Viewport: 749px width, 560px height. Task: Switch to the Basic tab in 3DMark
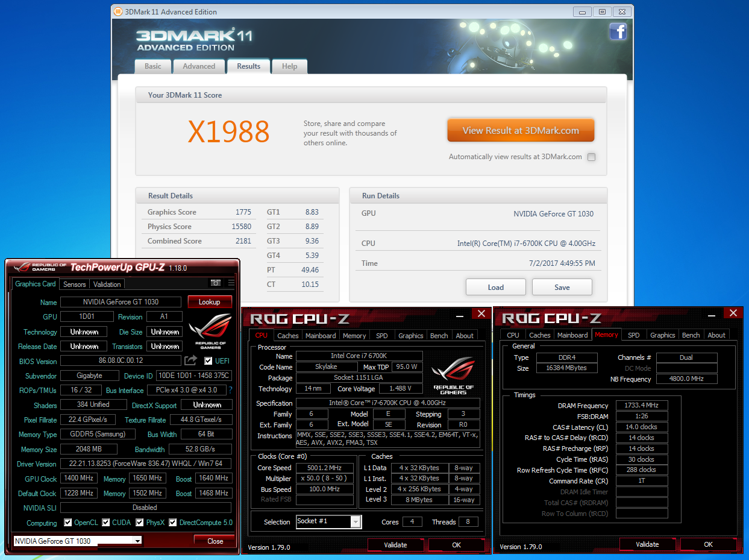[153, 66]
